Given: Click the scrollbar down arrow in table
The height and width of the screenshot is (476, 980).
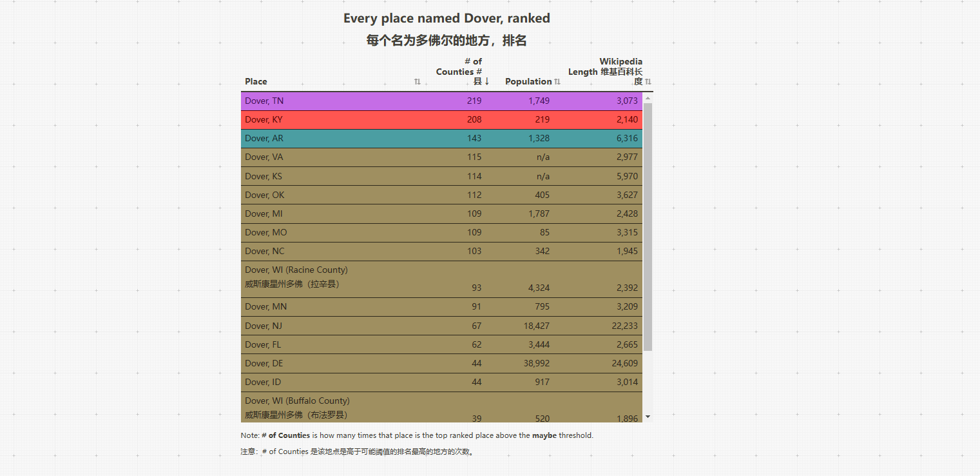Looking at the screenshot, I should [x=648, y=417].
